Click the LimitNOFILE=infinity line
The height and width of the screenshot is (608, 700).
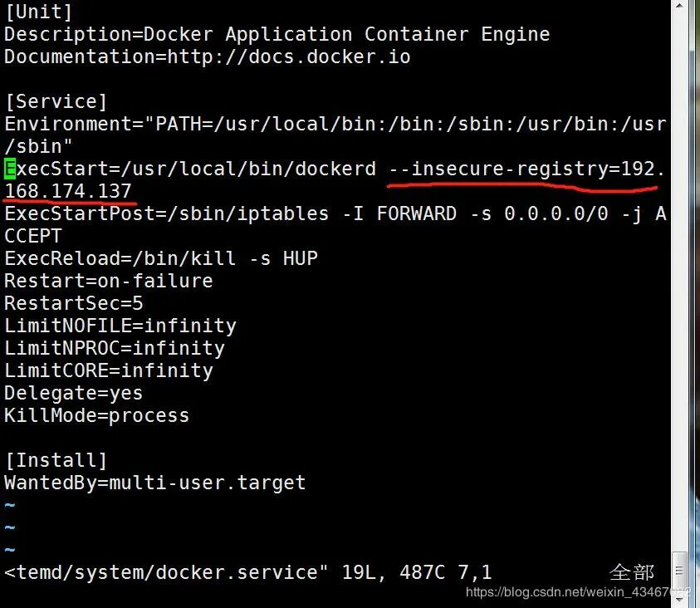tap(120, 326)
